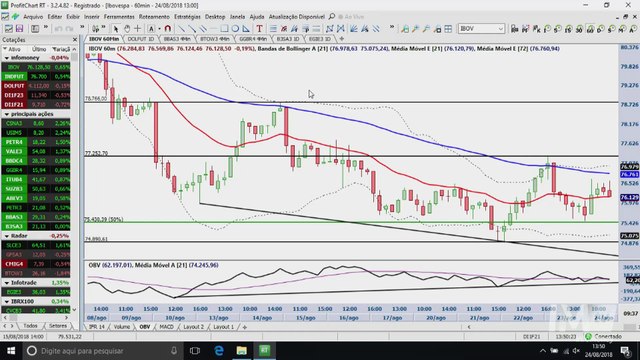The height and width of the screenshot is (360, 640).
Task: Click the search magnifier in menu bar
Action: tap(332, 17)
